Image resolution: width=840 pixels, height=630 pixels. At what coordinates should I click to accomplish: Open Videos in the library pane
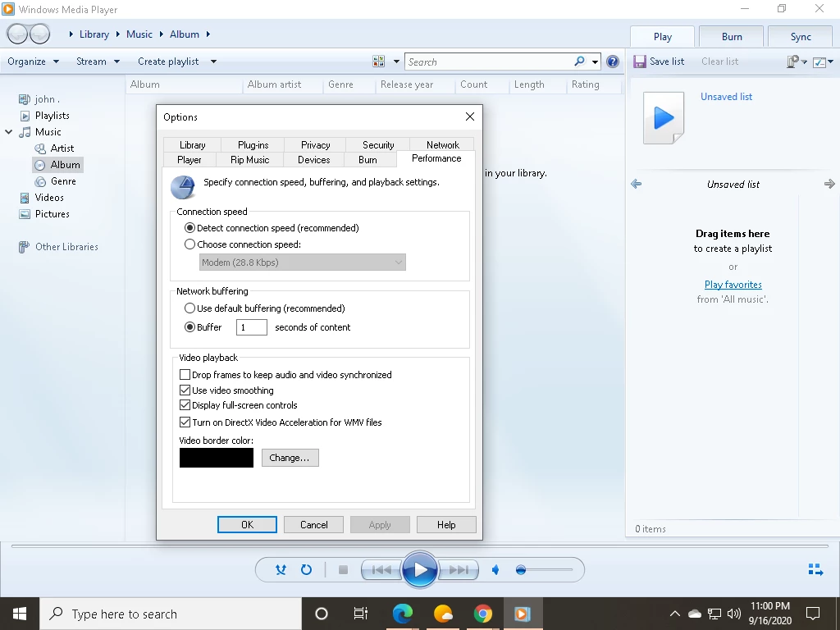pos(49,198)
